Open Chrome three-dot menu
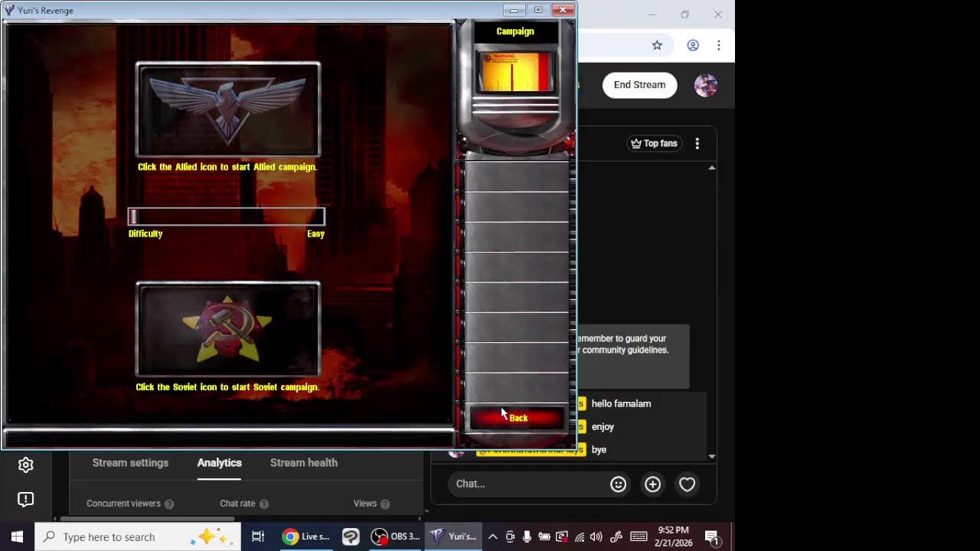 (x=718, y=45)
